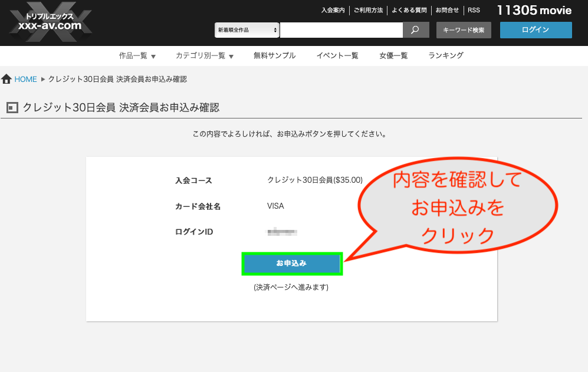The height and width of the screenshot is (372, 588).
Task: Click the RSS link in header
Action: pyautogui.click(x=474, y=11)
